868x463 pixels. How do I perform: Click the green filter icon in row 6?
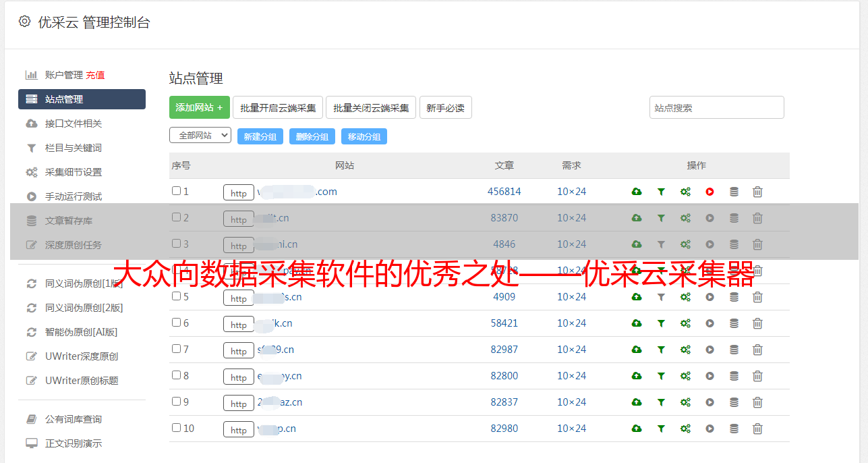[661, 323]
